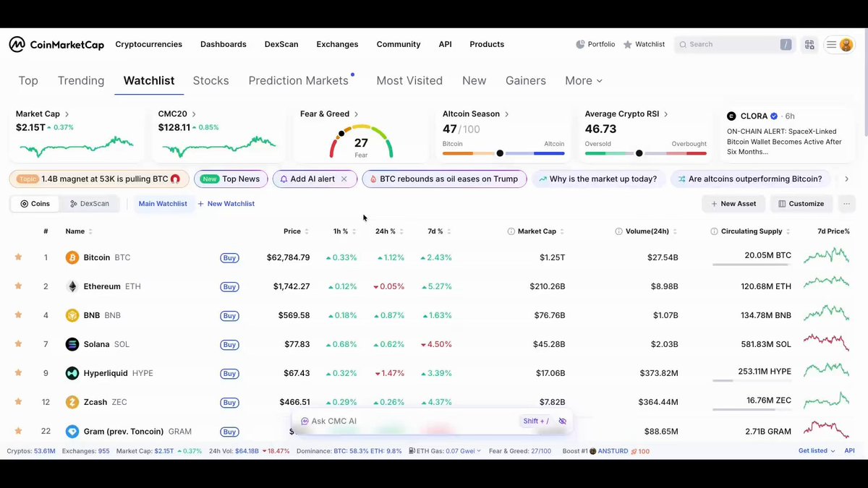Switch to the Gainers tab
This screenshot has height=488, width=868.
click(526, 81)
